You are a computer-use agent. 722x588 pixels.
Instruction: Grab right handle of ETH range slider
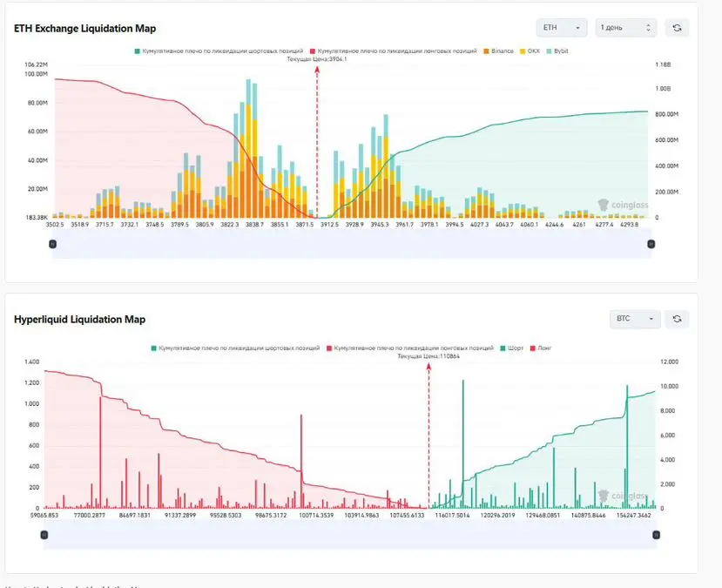tap(651, 244)
